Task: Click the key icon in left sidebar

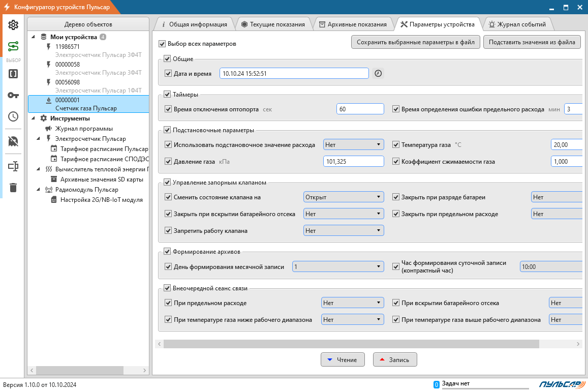Action: 13,95
